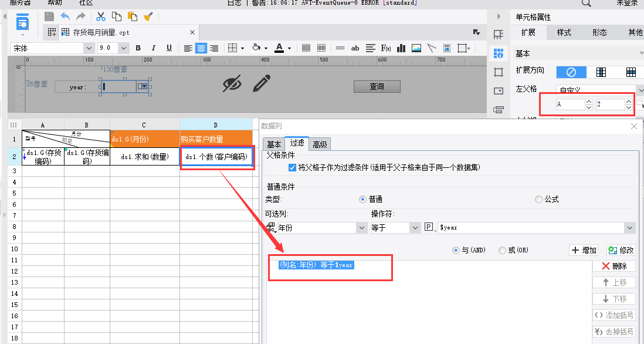Open the 扩展 tab in cell attributes

click(528, 32)
